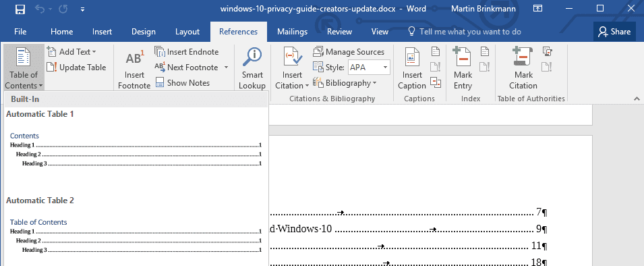Viewport: 644px width, 266px height.
Task: Click the Insert Index icon
Action: (485, 51)
